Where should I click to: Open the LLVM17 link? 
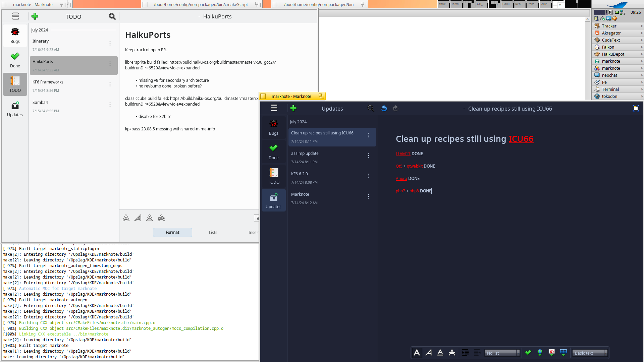pyautogui.click(x=403, y=154)
